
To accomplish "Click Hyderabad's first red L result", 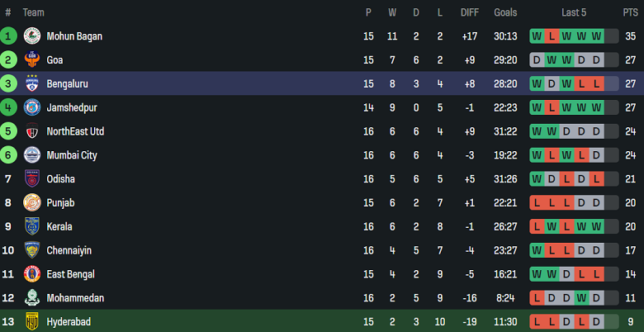I will click(x=537, y=321).
